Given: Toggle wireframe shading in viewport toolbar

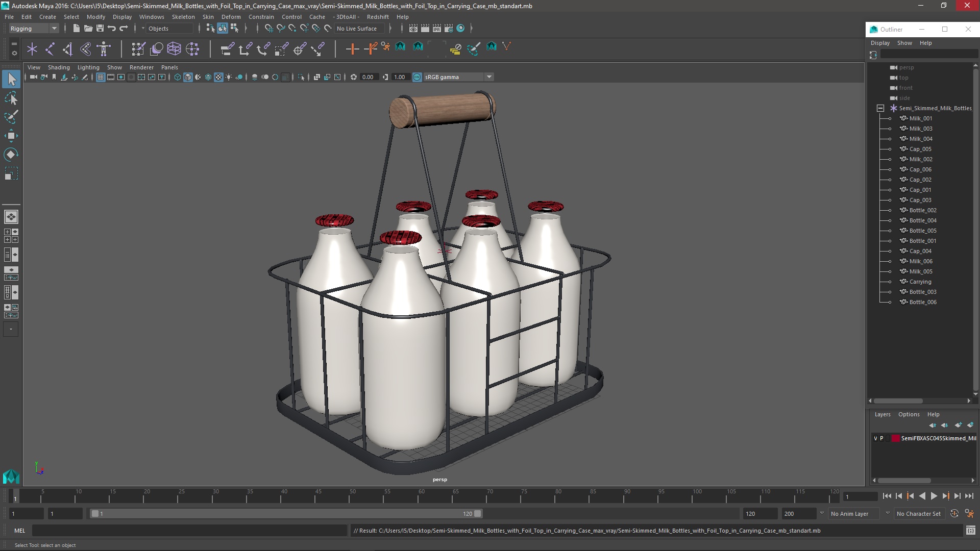Looking at the screenshot, I should 178,77.
